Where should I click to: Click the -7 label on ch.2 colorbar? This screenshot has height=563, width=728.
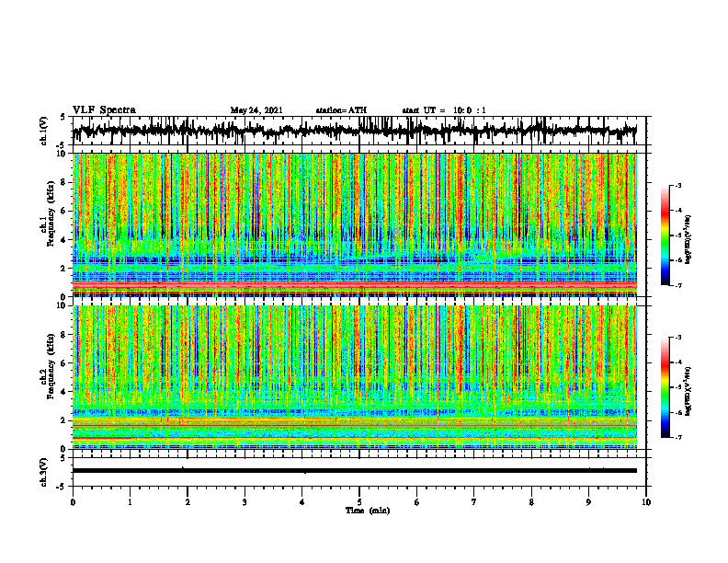coord(678,437)
